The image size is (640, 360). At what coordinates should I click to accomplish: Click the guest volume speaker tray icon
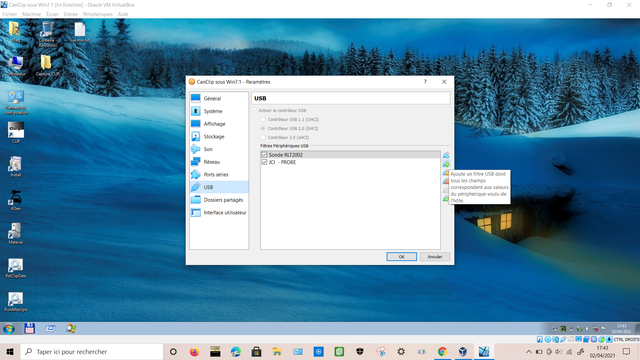point(587,329)
